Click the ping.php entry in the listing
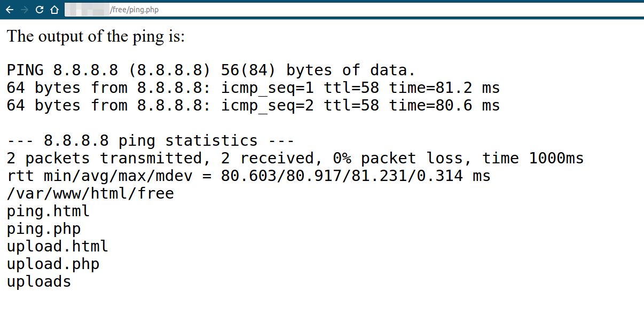The height and width of the screenshot is (331, 644). point(44,228)
